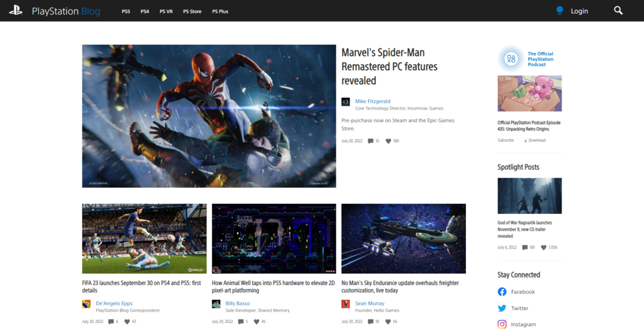644x333 pixels.
Task: Open the PS Plus menu item
Action: [x=220, y=11]
